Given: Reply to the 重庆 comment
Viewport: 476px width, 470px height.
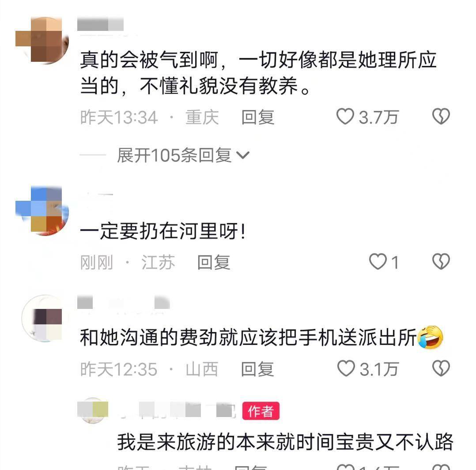Looking at the screenshot, I should [x=258, y=117].
